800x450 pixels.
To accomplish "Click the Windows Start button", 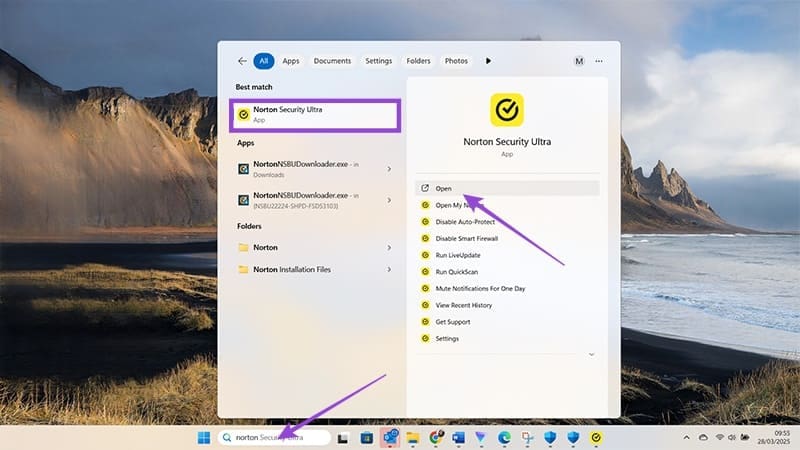I will pyautogui.click(x=204, y=438).
